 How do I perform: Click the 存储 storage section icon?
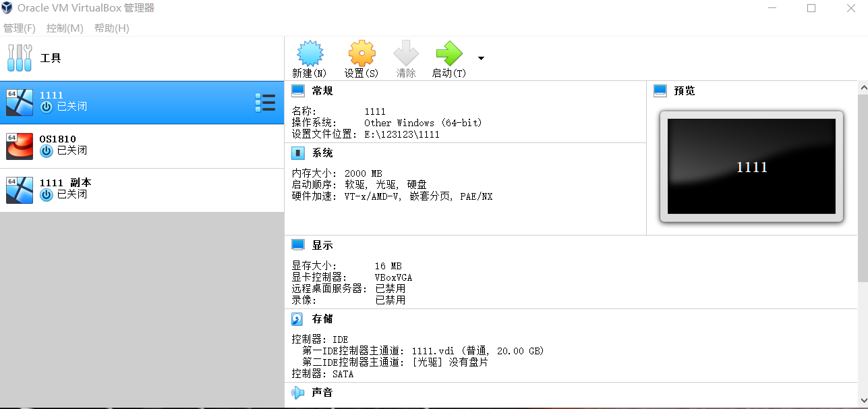[297, 319]
